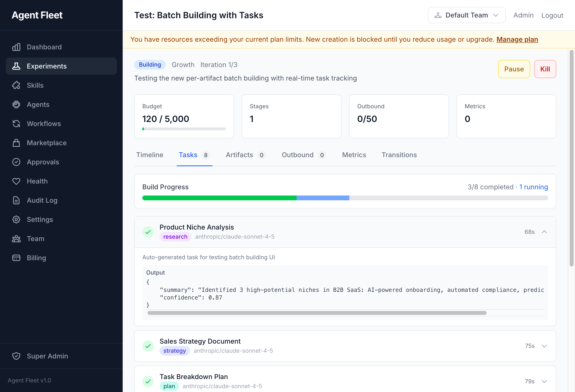575x392 pixels.
Task: Open the Transitions tab
Action: [399, 155]
